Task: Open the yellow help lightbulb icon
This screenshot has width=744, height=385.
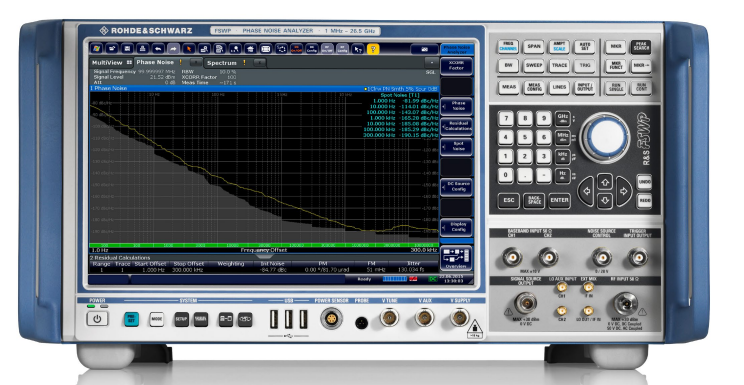Action: pyautogui.click(x=373, y=48)
